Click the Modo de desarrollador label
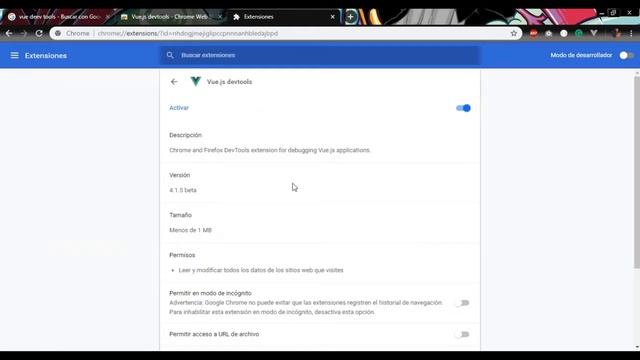The height and width of the screenshot is (360, 640). coord(581,55)
